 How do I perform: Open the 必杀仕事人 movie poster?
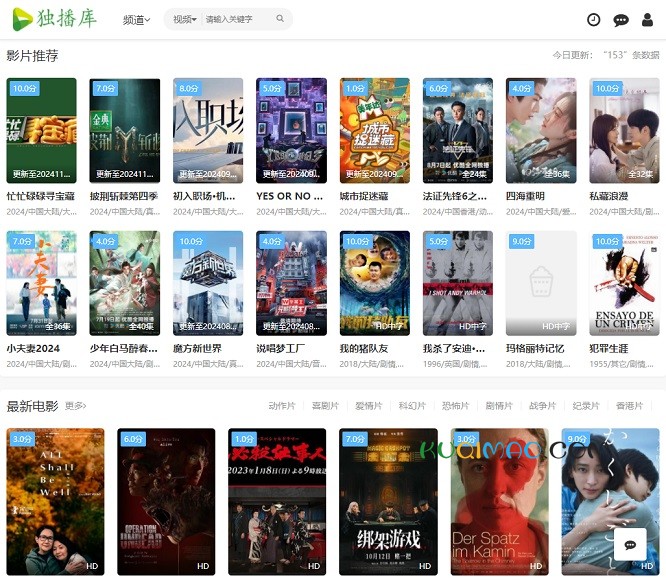click(277, 501)
